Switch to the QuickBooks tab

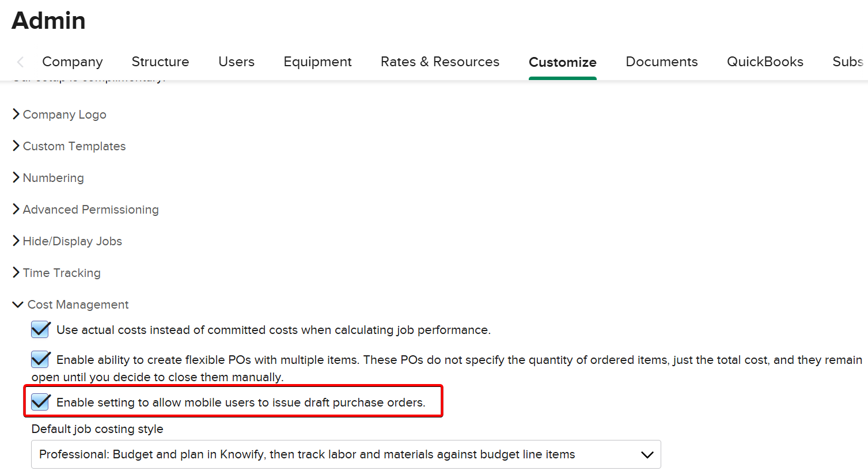tap(765, 62)
